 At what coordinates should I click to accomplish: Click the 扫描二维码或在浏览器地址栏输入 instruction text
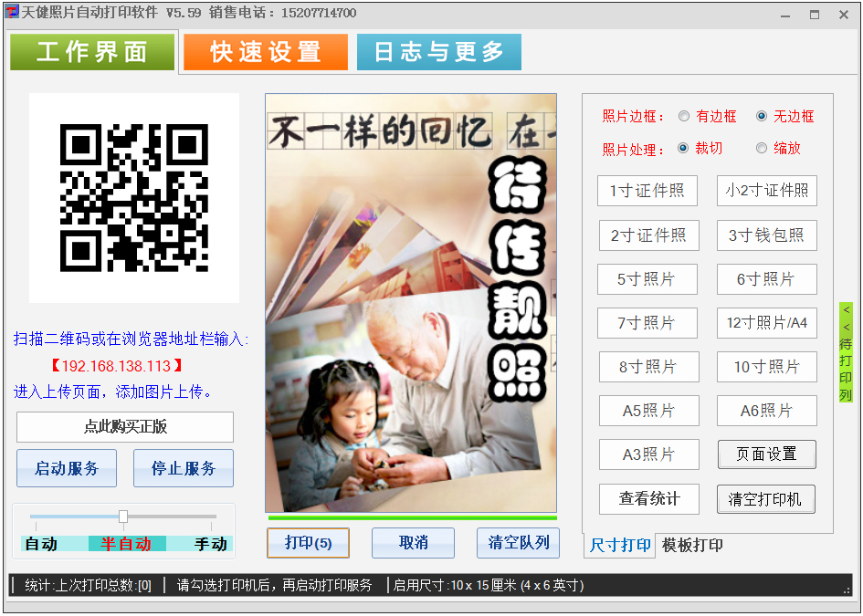(131, 339)
